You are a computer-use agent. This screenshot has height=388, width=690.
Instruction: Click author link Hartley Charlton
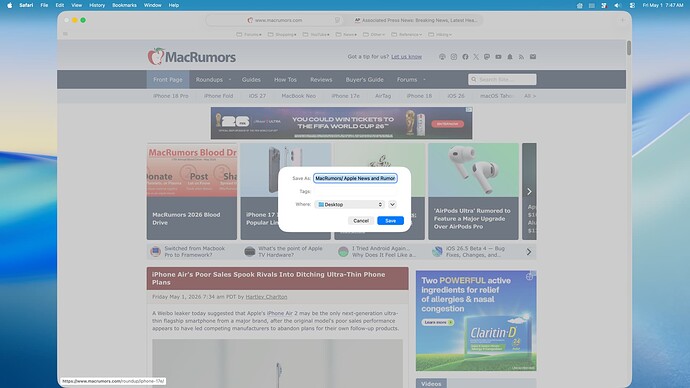(266, 297)
